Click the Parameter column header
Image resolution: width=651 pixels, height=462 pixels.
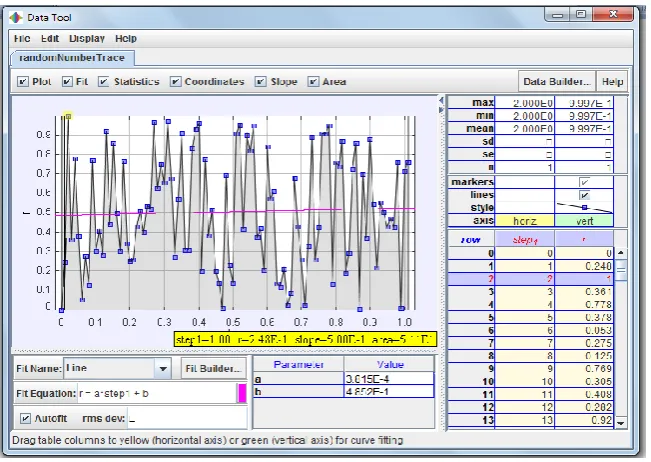pyautogui.click(x=299, y=364)
